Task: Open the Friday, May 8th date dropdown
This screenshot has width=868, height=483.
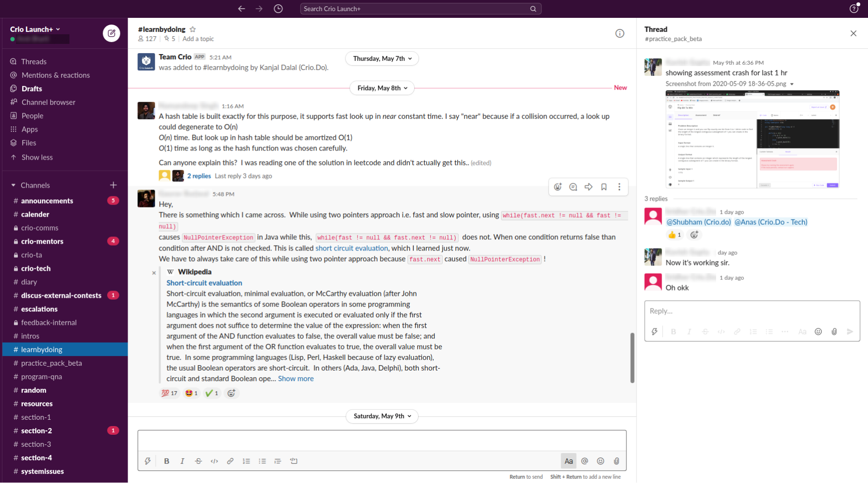Action: coord(382,88)
